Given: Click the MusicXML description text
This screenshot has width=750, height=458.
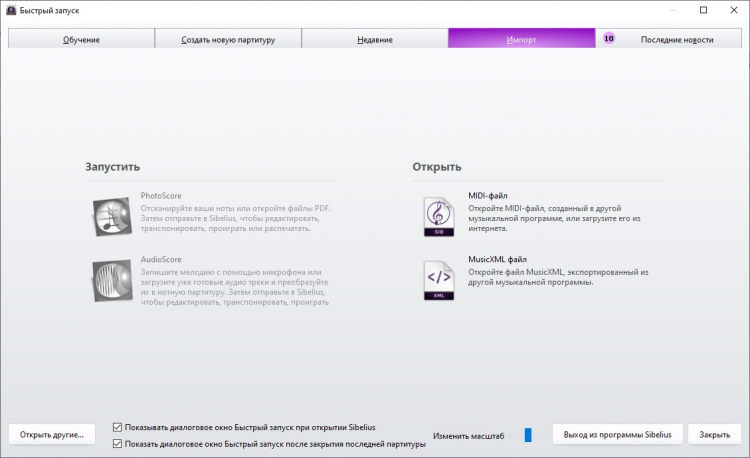Looking at the screenshot, I should (x=558, y=277).
